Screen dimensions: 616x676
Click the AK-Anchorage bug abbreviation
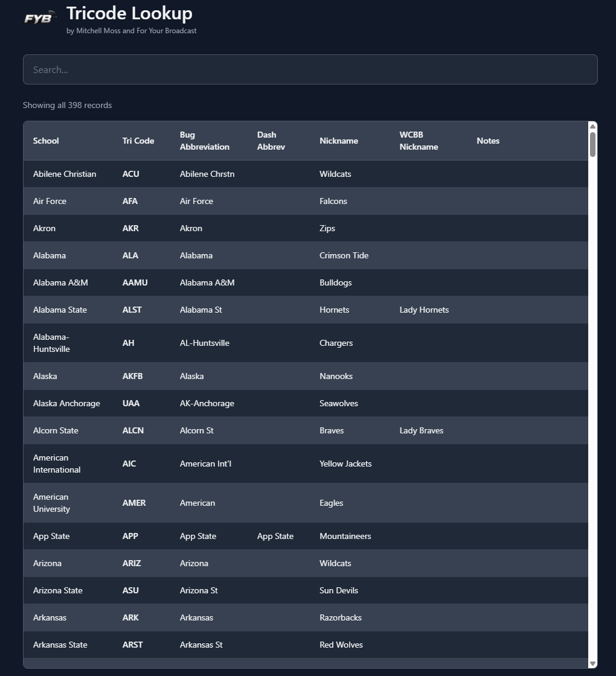(207, 403)
